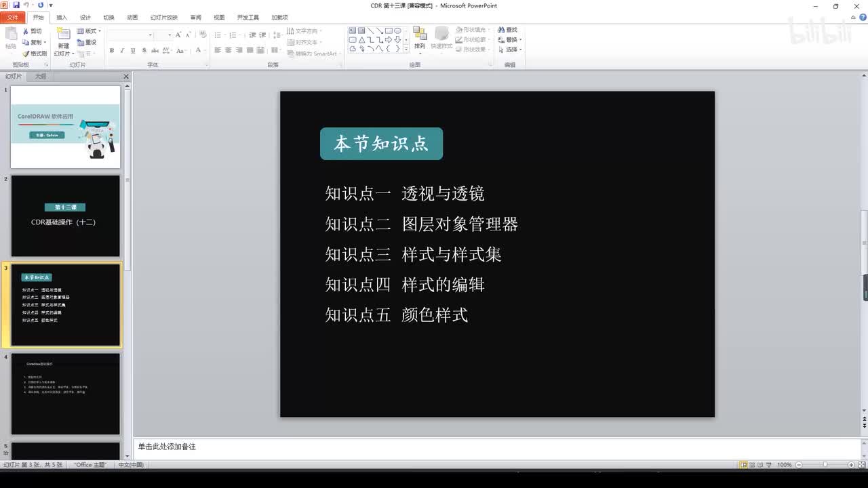Open the 版式 (Layout) dropdown

[89, 31]
